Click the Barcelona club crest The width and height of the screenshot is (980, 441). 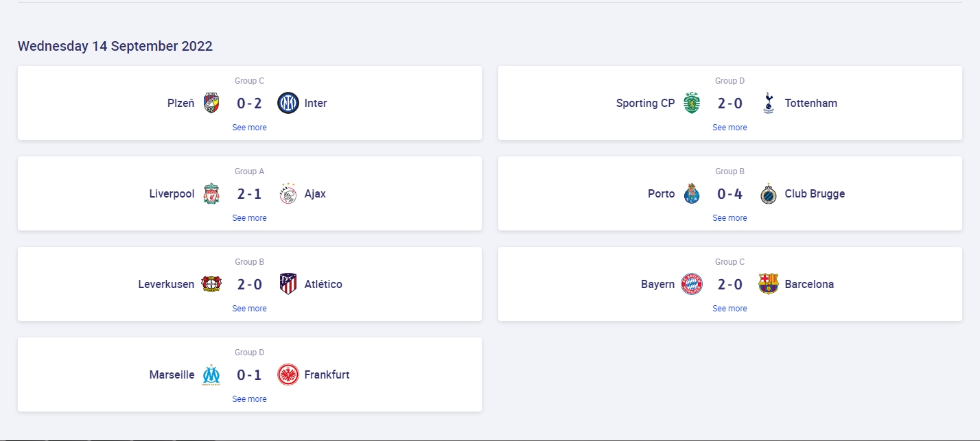tap(769, 285)
